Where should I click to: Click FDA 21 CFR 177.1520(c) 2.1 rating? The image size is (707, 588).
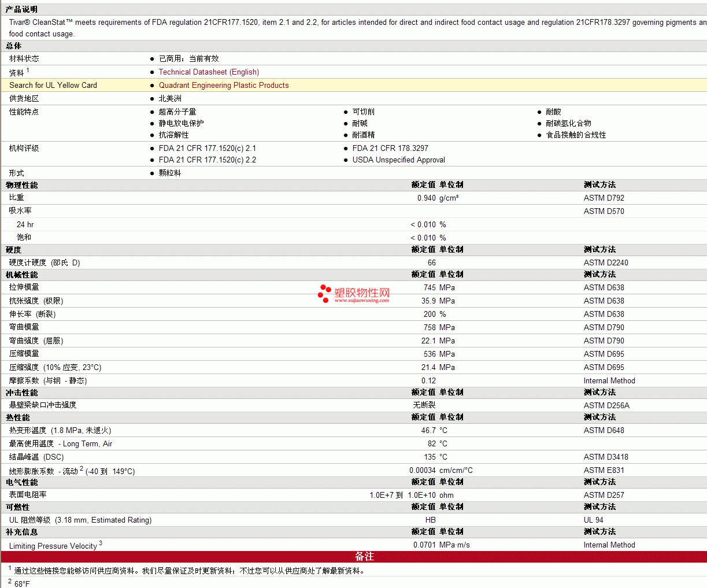[208, 148]
